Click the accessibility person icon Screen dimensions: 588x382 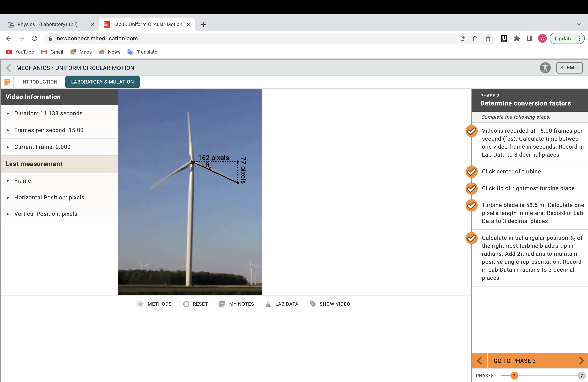click(x=546, y=68)
